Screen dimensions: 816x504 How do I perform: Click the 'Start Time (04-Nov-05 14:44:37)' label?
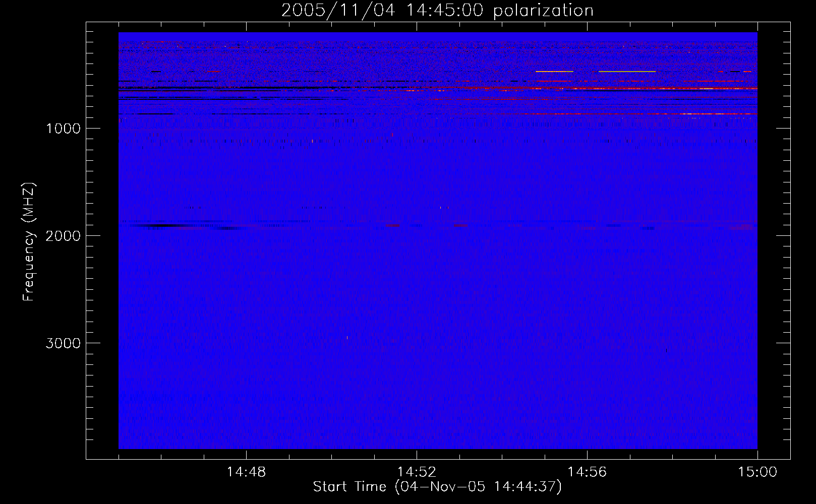click(x=437, y=486)
